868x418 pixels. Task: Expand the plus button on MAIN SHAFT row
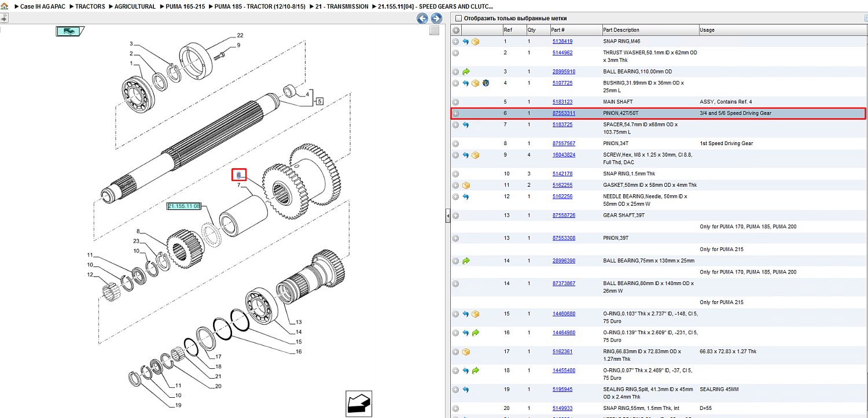click(x=455, y=102)
